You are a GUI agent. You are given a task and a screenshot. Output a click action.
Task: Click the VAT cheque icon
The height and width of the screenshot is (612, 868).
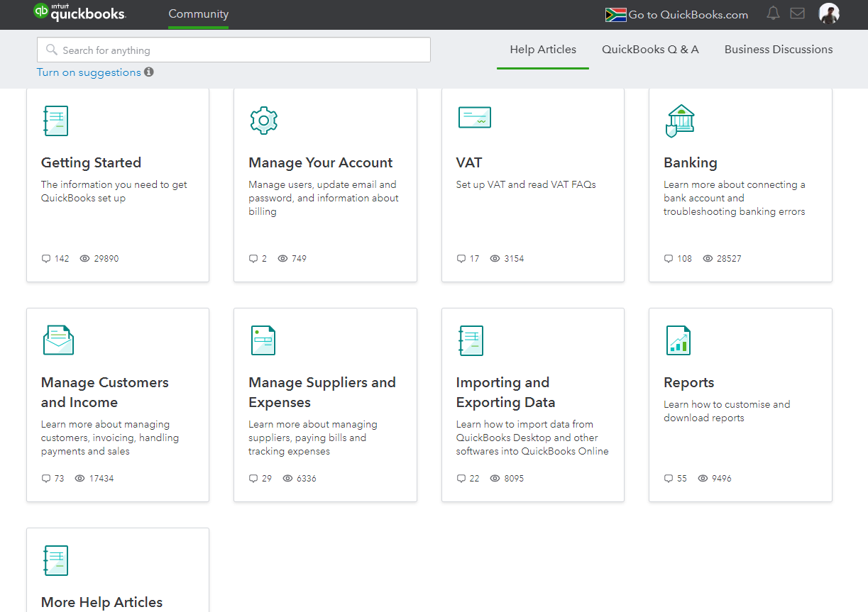[x=474, y=118]
